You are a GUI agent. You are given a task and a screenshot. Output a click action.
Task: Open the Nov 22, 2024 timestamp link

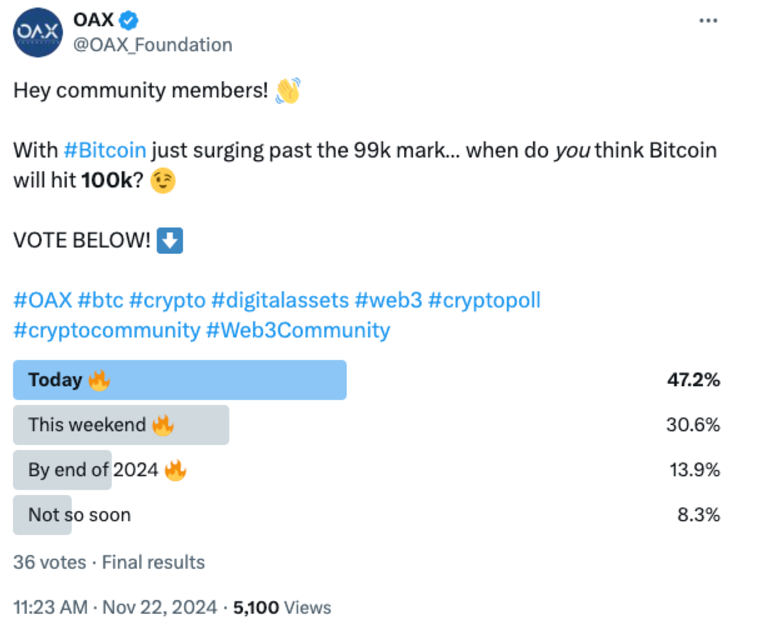159,608
